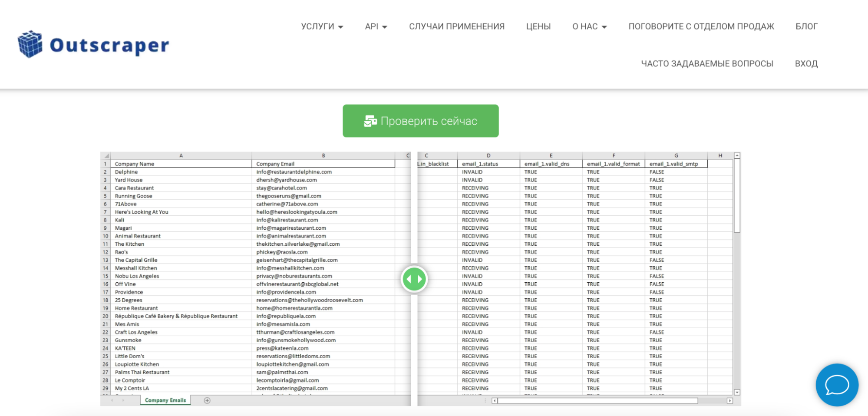Viewport: 868px width, 416px height.
Task: Click info@restaurantdelphine.com email cell
Action: pyautogui.click(x=323, y=172)
